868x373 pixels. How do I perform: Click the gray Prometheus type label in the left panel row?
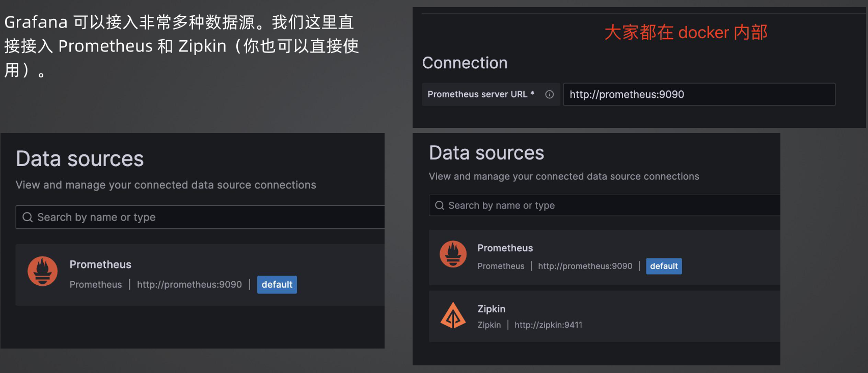coord(96,284)
